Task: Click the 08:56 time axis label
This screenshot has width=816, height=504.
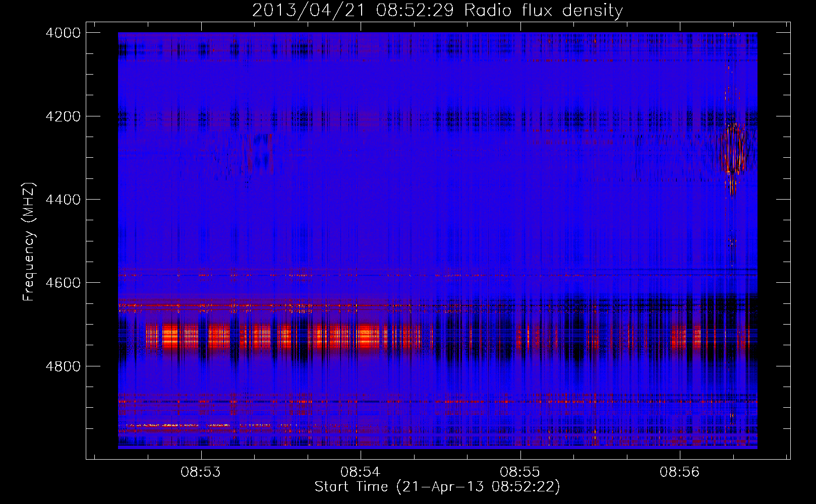Action: tap(679, 472)
